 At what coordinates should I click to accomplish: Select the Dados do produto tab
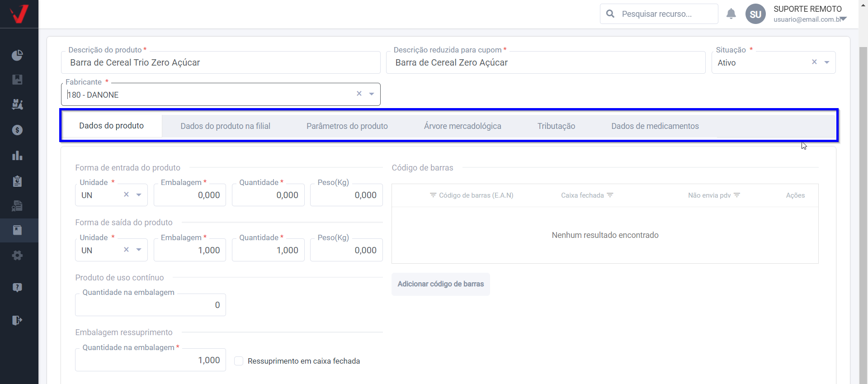tap(111, 126)
